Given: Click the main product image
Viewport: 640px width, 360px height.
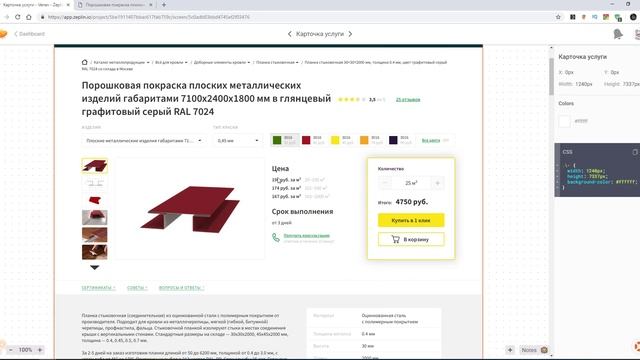Looking at the screenshot, I should tap(190, 209).
